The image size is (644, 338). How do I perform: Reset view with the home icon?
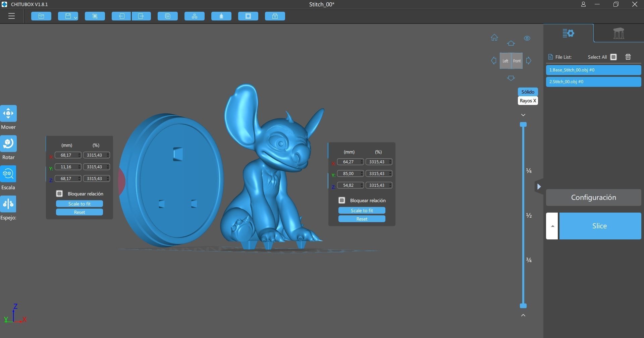494,38
